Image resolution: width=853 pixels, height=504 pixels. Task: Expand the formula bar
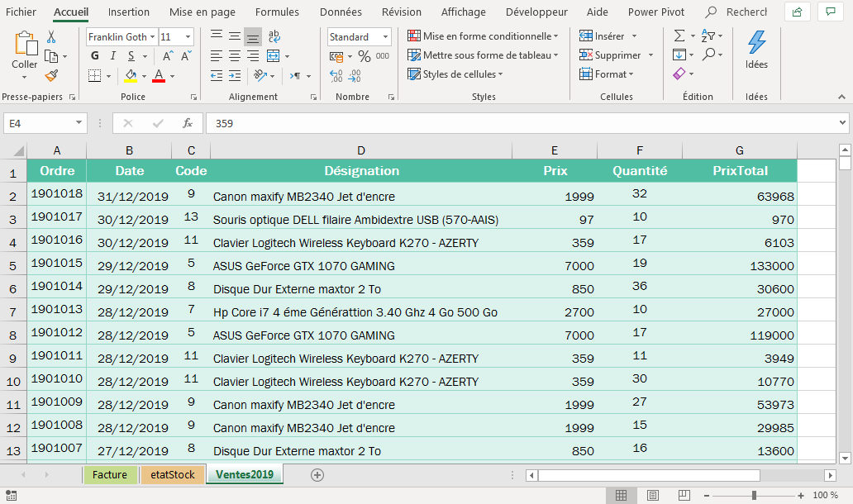tap(842, 123)
